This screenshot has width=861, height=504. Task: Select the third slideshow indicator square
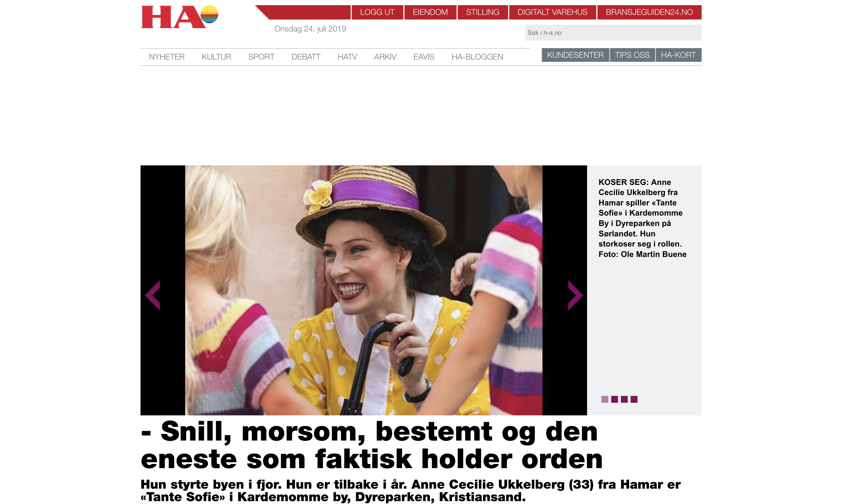624,399
